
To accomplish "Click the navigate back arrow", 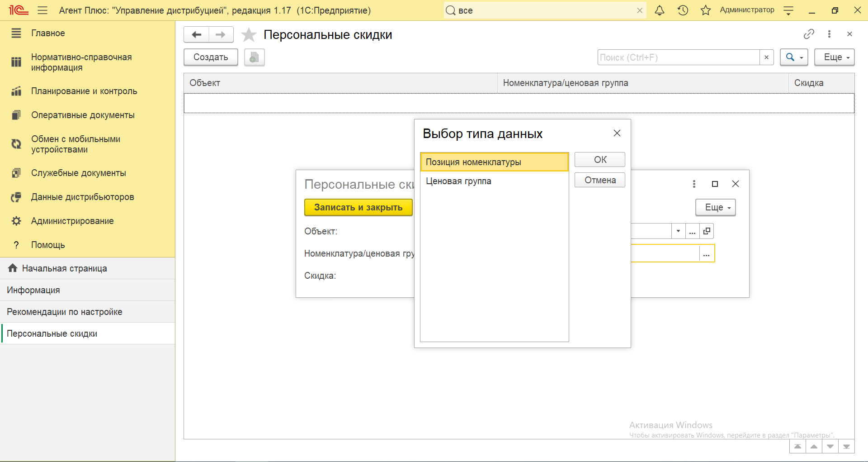I will tap(197, 35).
